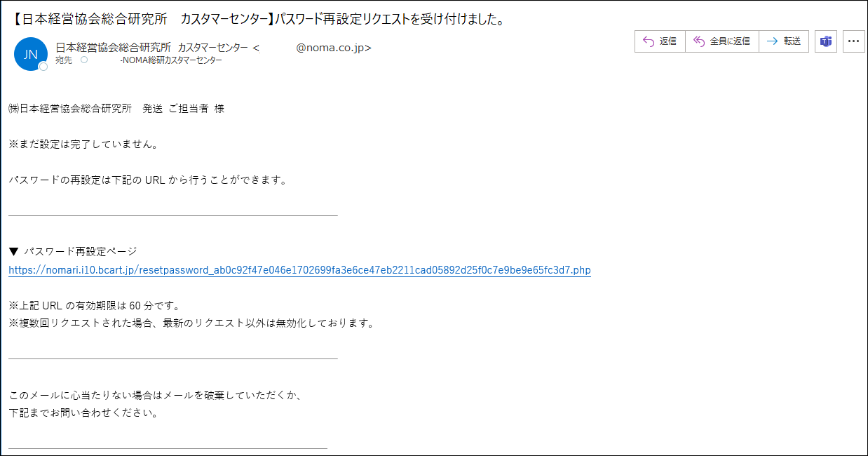Click the sender's @noma.co.jp email address
The width and height of the screenshot is (868, 456).
[x=333, y=48]
